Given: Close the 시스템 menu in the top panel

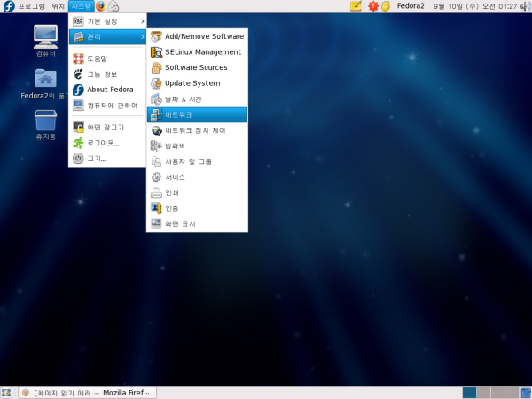Looking at the screenshot, I should [x=81, y=6].
